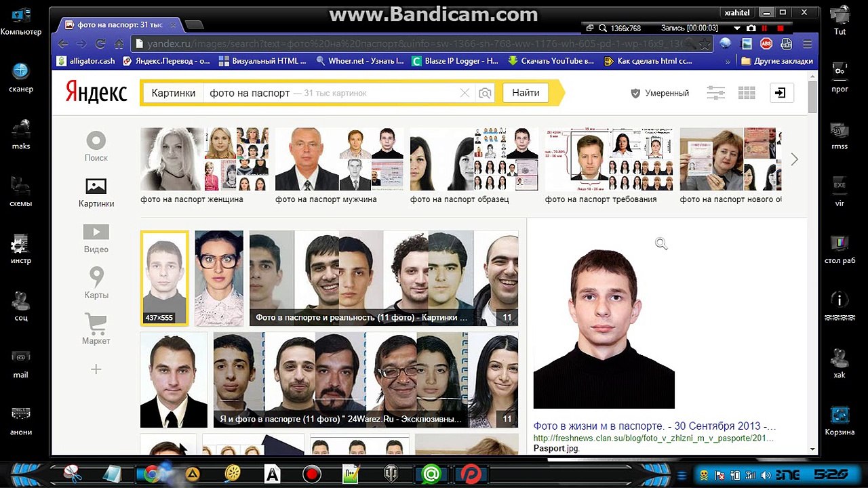Open the alligator.cash bookmark
The width and height of the screenshot is (868, 488).
coord(86,61)
